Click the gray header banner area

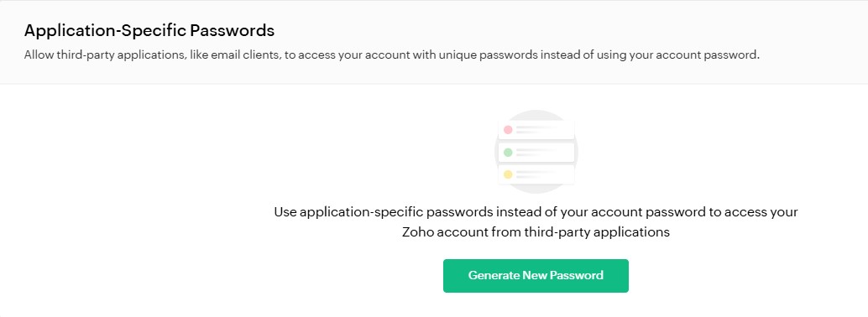click(x=434, y=42)
